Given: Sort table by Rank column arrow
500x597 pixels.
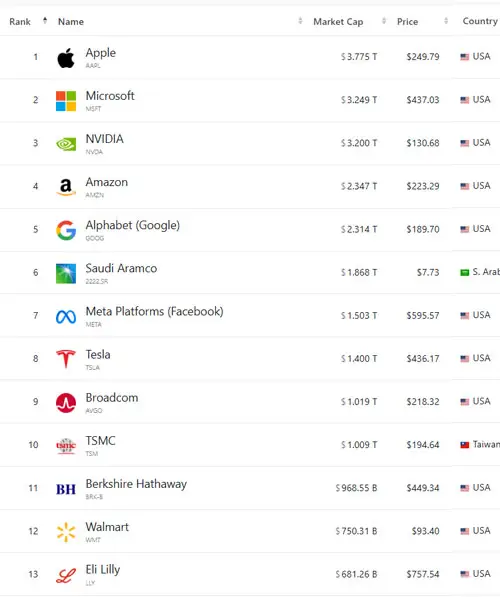Looking at the screenshot, I should 45,21.
